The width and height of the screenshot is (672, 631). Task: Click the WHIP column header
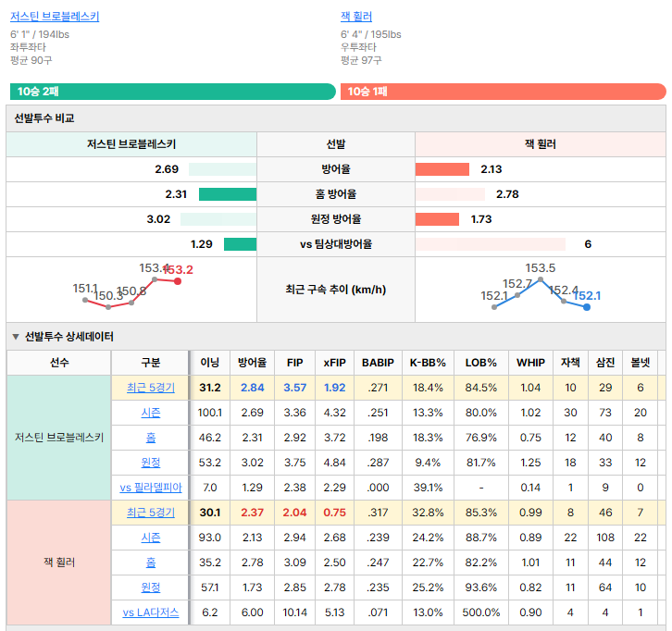pos(530,363)
